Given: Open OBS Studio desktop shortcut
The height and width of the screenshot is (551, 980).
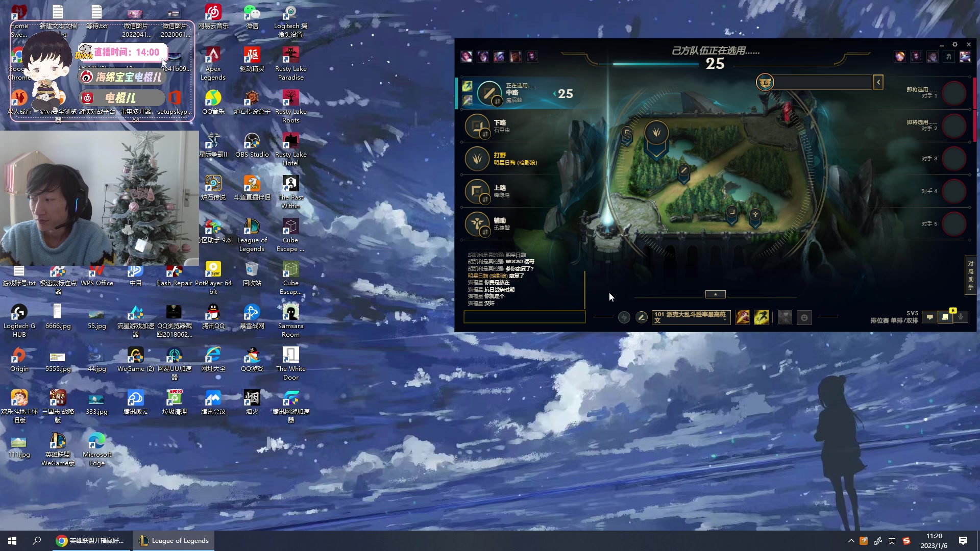Looking at the screenshot, I should (x=252, y=145).
